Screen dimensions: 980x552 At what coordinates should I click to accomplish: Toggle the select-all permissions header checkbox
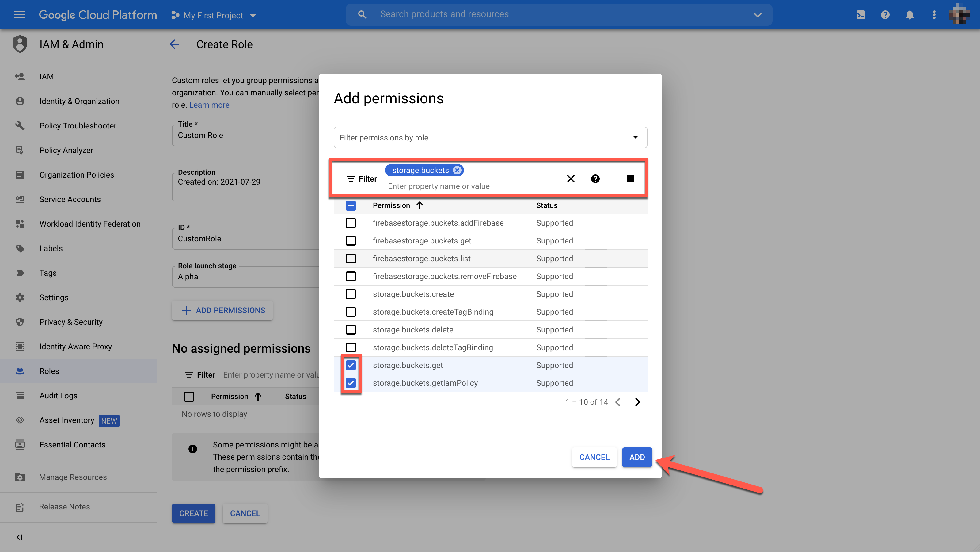(351, 205)
